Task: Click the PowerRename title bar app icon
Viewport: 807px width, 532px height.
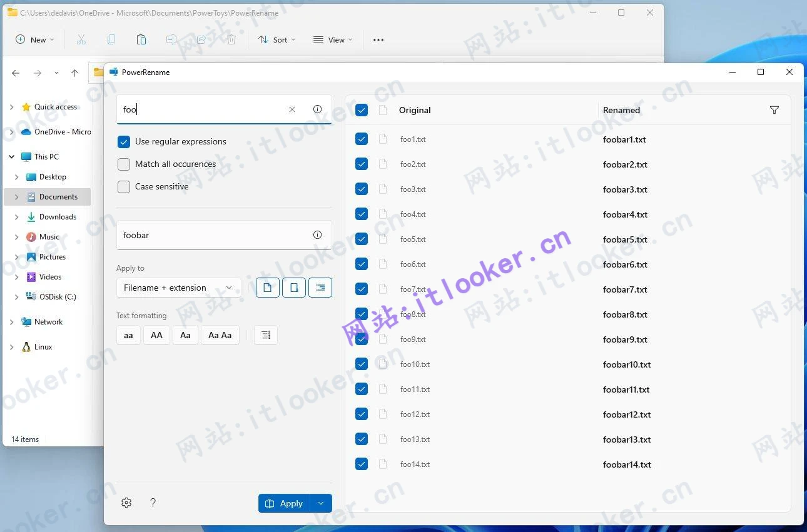Action: pyautogui.click(x=113, y=72)
